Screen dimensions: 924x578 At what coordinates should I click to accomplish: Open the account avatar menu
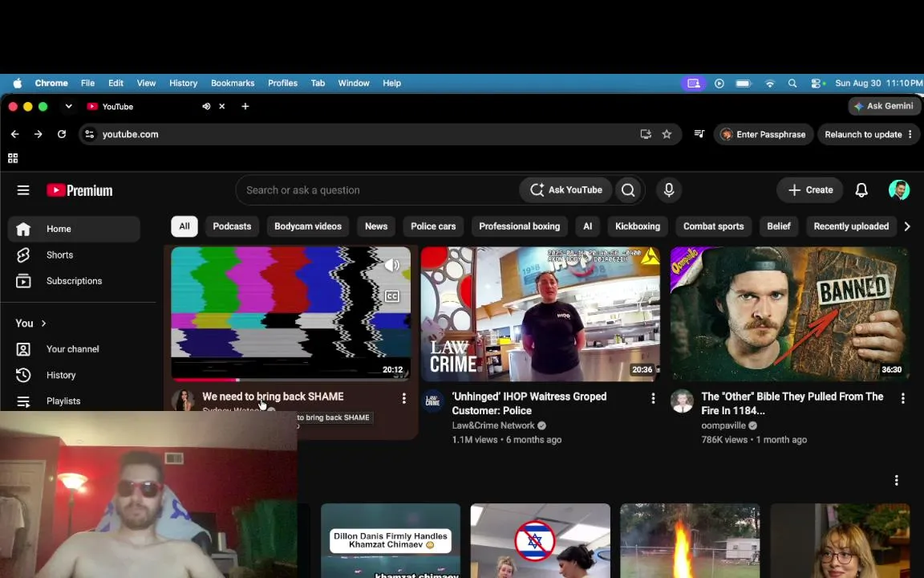click(x=898, y=190)
